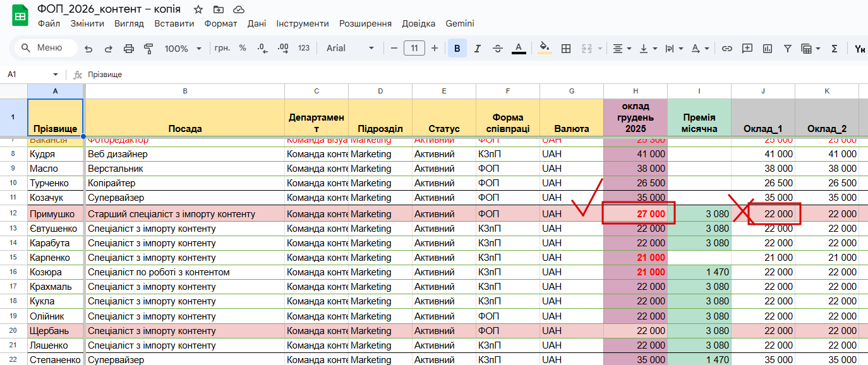Open the Розширення menu
The width and height of the screenshot is (868, 365).
365,23
